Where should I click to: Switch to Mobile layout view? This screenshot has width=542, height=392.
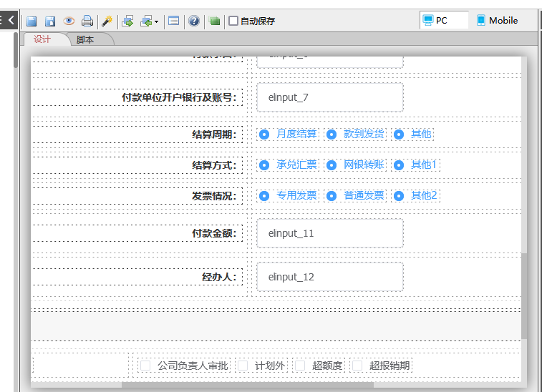click(x=497, y=20)
